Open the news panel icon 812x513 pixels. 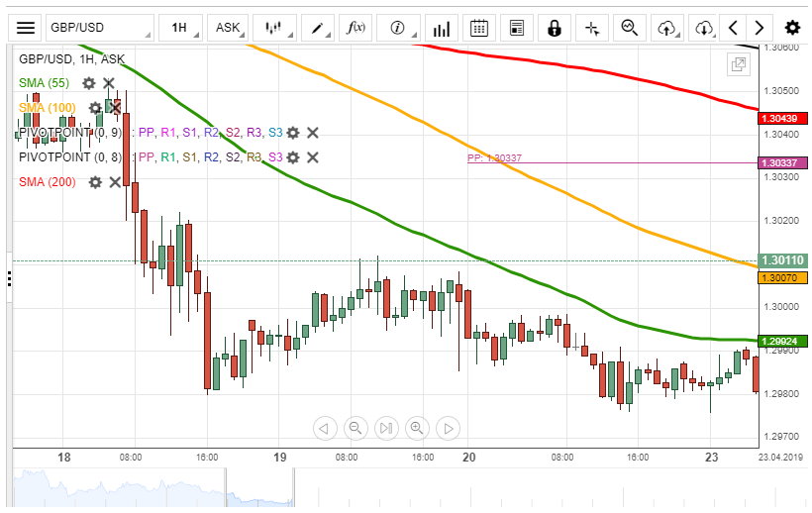517,28
